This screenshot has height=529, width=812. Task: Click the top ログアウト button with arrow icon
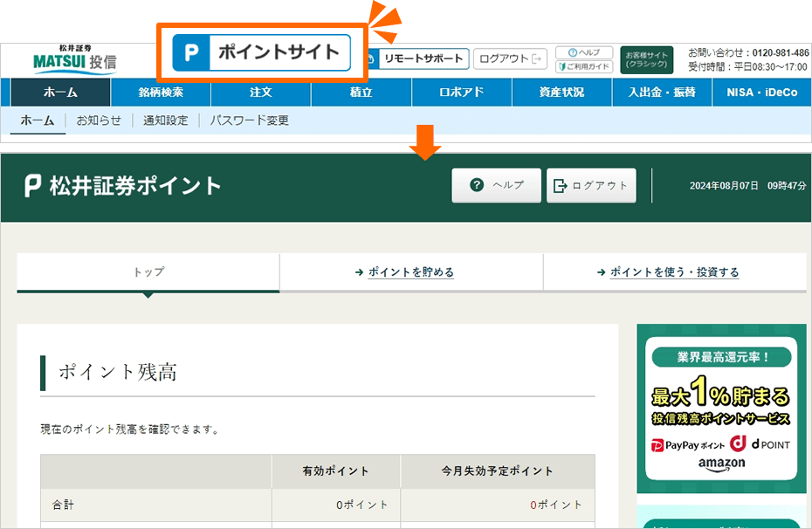click(x=510, y=58)
